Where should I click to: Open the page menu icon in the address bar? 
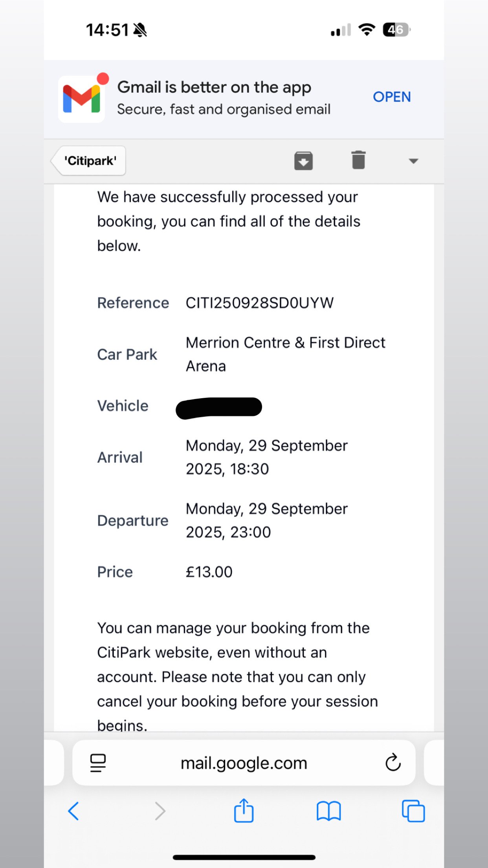coord(98,763)
